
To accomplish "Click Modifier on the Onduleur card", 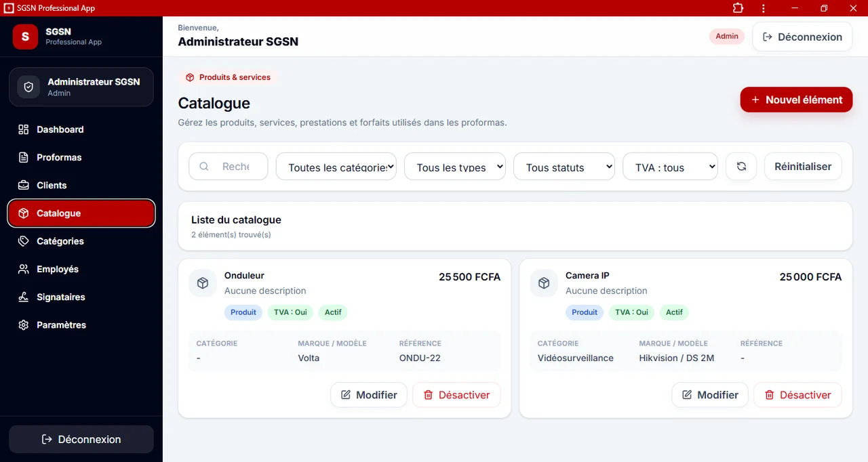I will 369,395.
